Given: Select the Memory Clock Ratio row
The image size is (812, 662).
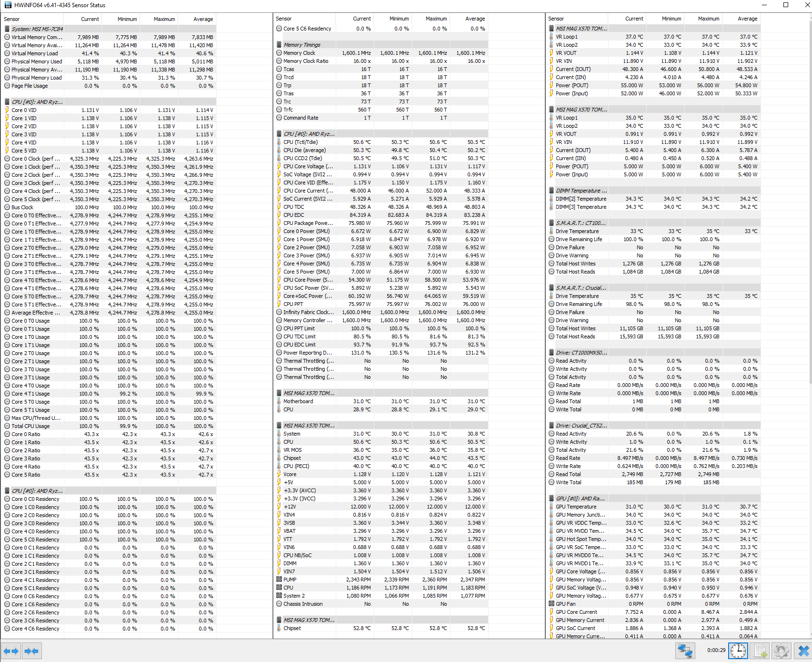Looking at the screenshot, I should 381,61.
